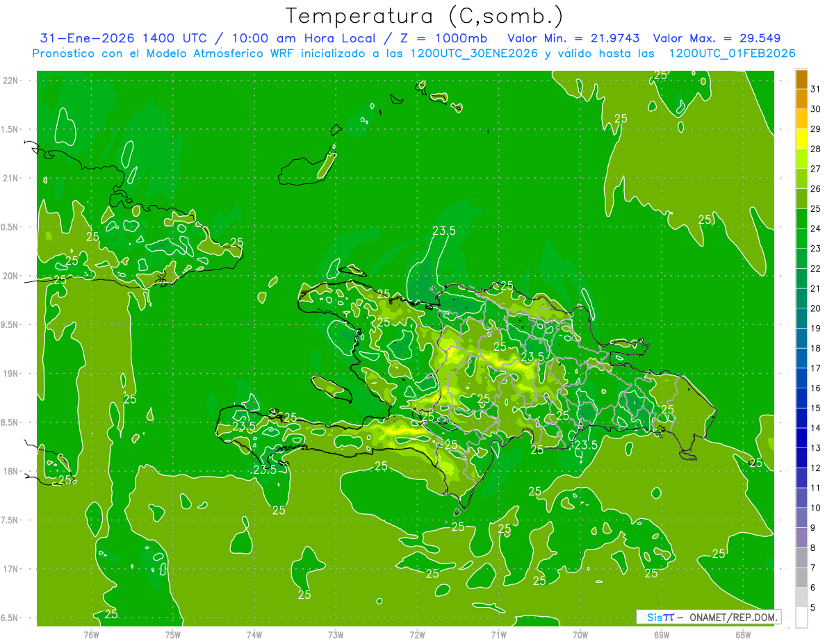
Task: Click the "68W" longitude axis label
Action: click(x=743, y=635)
